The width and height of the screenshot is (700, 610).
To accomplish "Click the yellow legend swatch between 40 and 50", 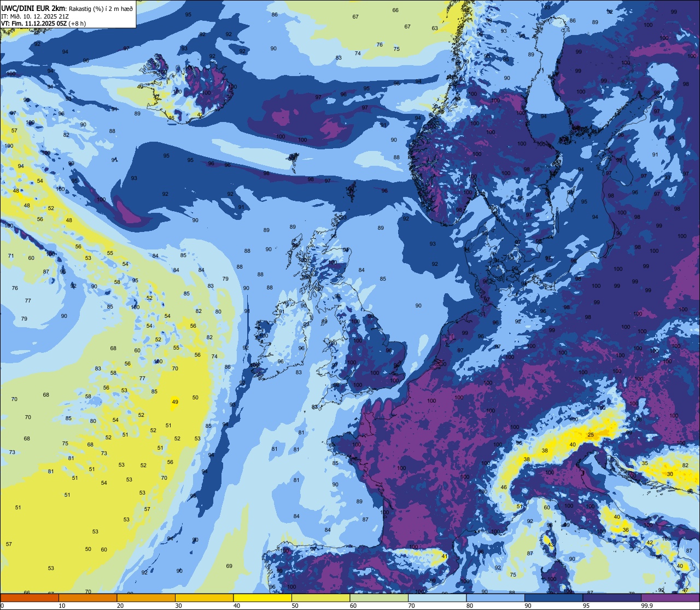I will coord(262,597).
